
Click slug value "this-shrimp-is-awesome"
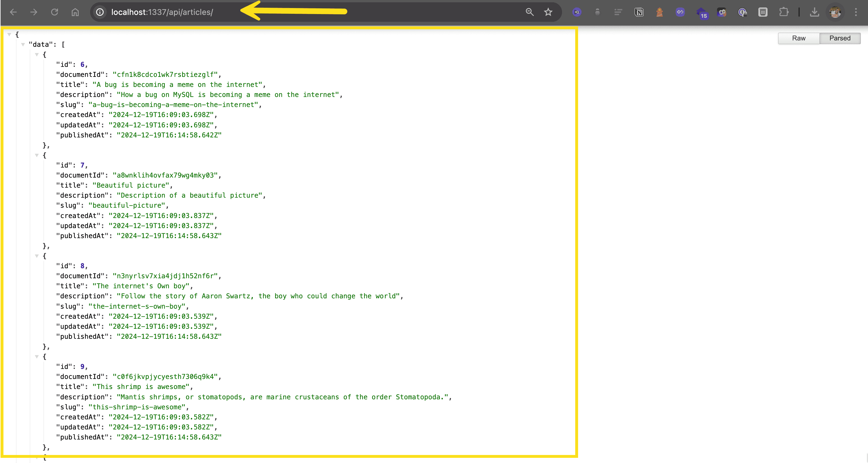pyautogui.click(x=137, y=407)
